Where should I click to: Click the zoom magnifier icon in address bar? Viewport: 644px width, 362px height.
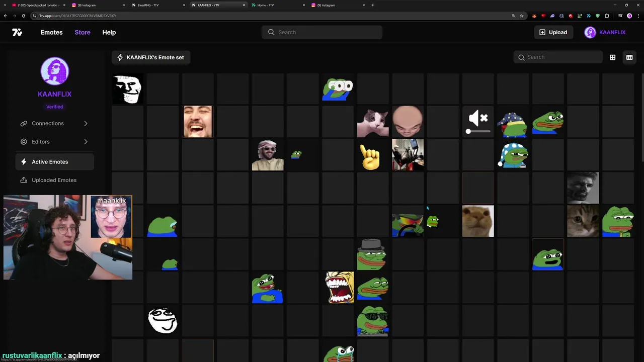click(x=513, y=16)
